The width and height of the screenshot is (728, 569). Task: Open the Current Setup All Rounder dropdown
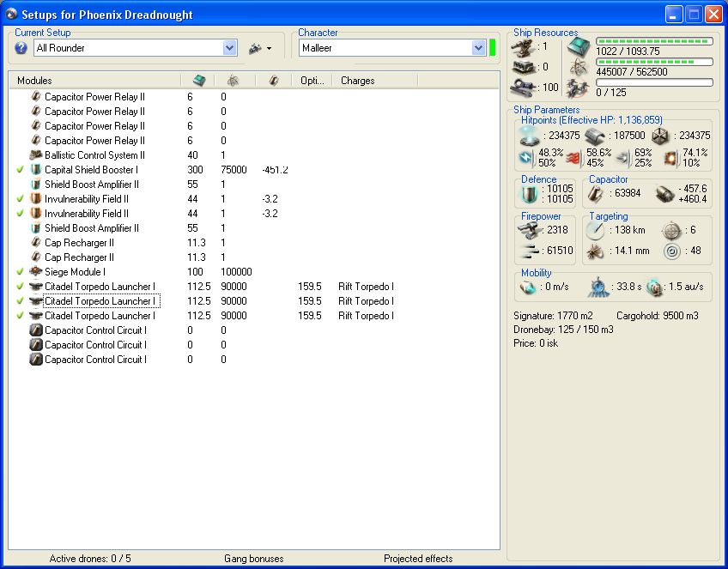tap(229, 48)
